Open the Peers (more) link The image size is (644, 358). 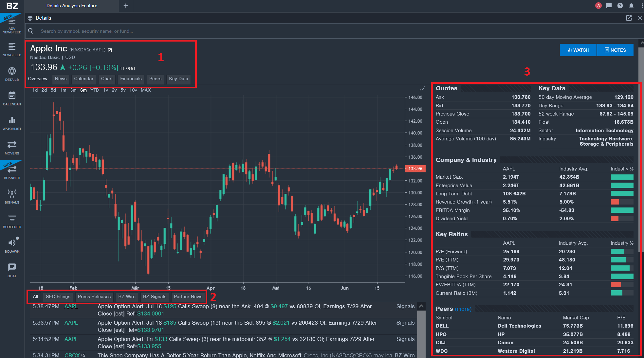point(463,309)
